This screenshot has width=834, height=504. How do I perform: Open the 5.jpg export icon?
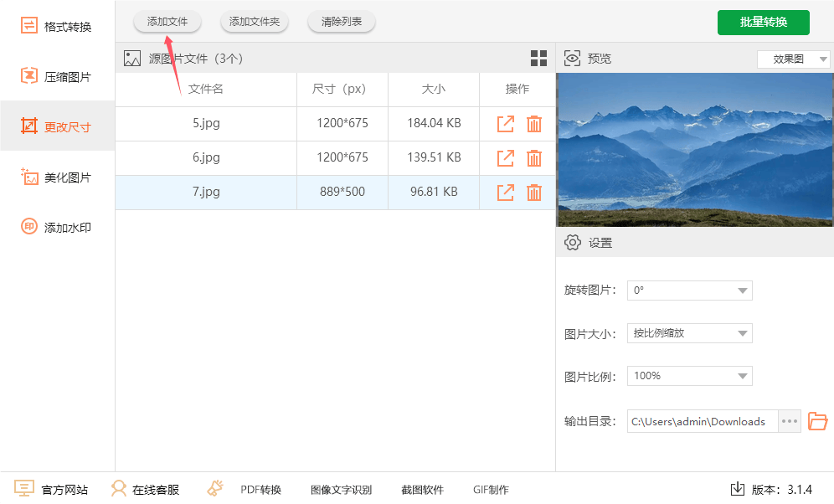coord(505,124)
